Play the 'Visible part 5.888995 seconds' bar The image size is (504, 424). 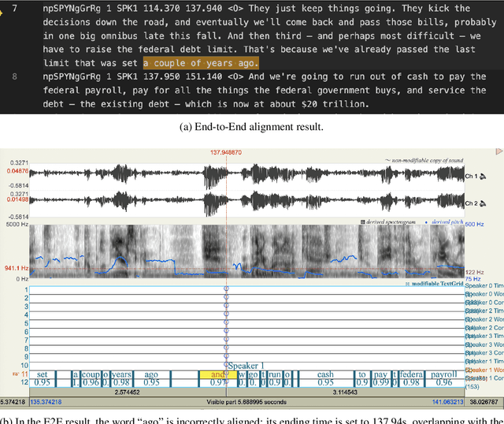(x=246, y=402)
